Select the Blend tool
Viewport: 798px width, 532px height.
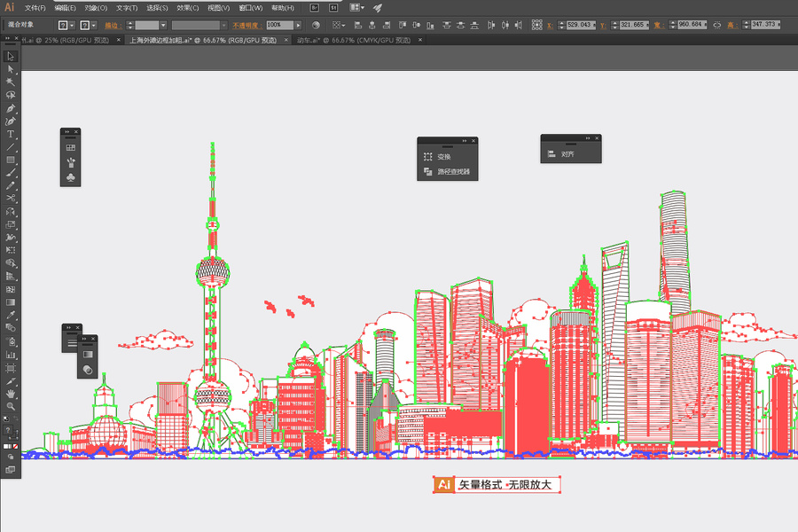coord(10,328)
